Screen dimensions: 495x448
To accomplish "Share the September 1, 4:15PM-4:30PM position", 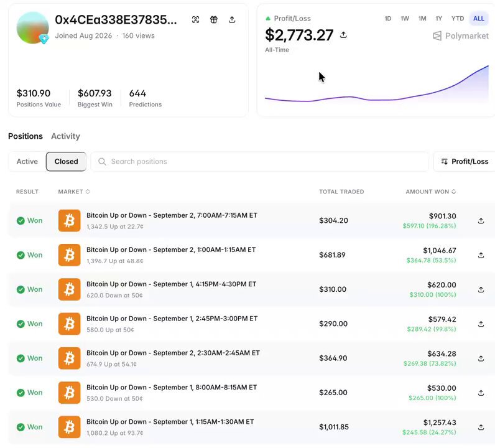I will click(x=481, y=290).
